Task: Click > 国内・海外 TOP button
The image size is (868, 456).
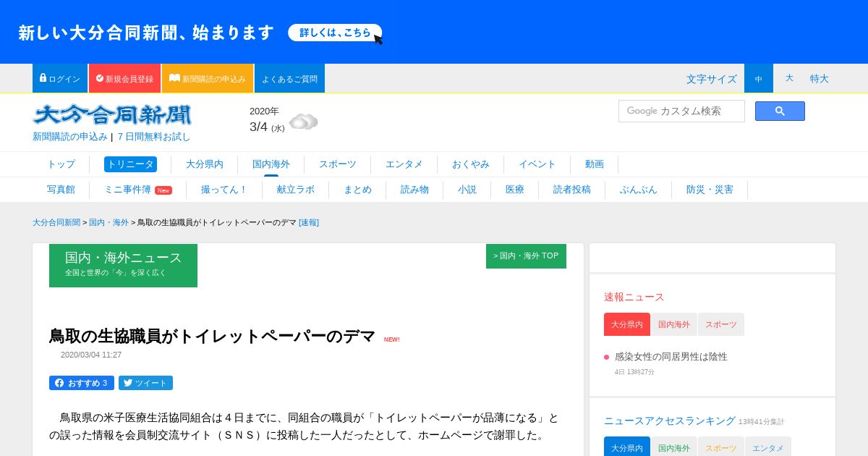Action: (x=526, y=256)
